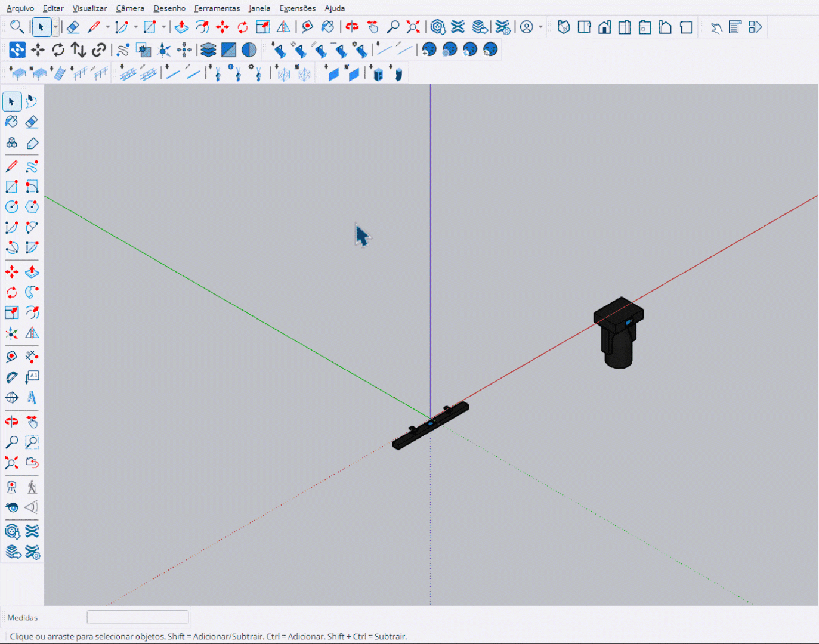Open the Arquivo menu

pos(20,8)
